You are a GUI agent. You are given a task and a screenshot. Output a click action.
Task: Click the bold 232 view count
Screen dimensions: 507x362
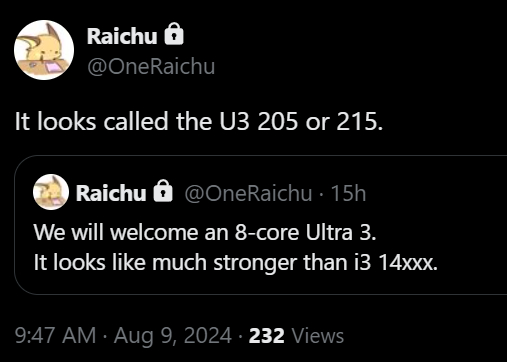point(267,336)
